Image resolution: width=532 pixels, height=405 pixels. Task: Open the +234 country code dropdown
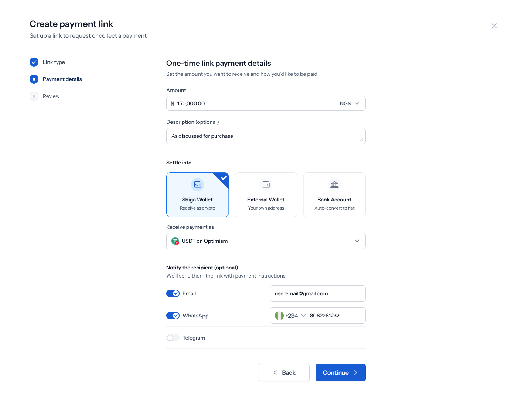pyautogui.click(x=295, y=316)
